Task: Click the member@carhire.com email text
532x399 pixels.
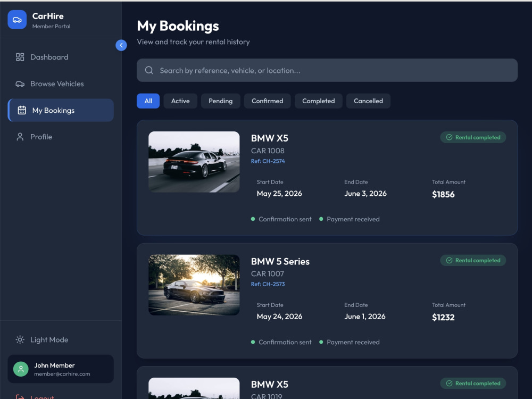Action: tap(62, 374)
